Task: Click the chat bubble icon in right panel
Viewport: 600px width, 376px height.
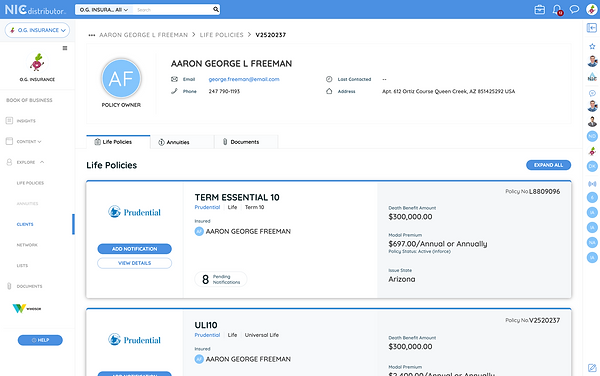Action: [592, 93]
